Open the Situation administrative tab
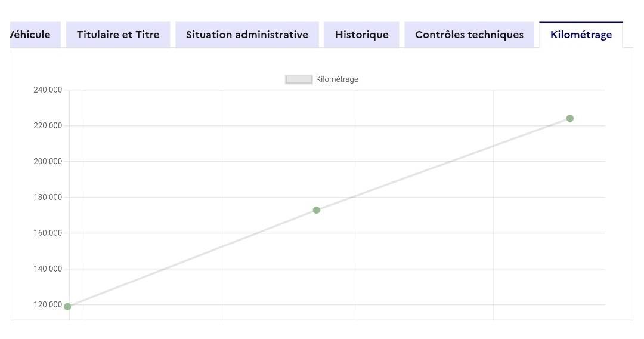 click(247, 35)
